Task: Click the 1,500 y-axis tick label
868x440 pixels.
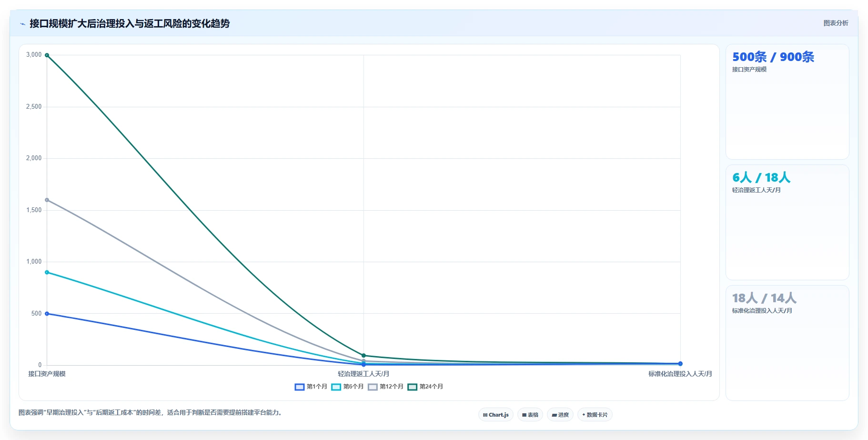Action: [x=34, y=210]
